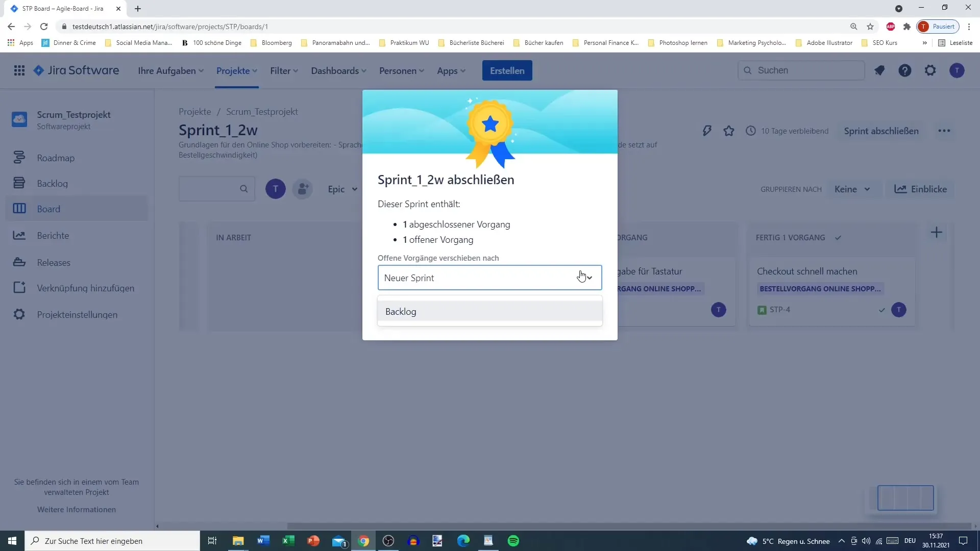The width and height of the screenshot is (980, 551).
Task: Click the Board icon in sidebar
Action: tap(19, 209)
